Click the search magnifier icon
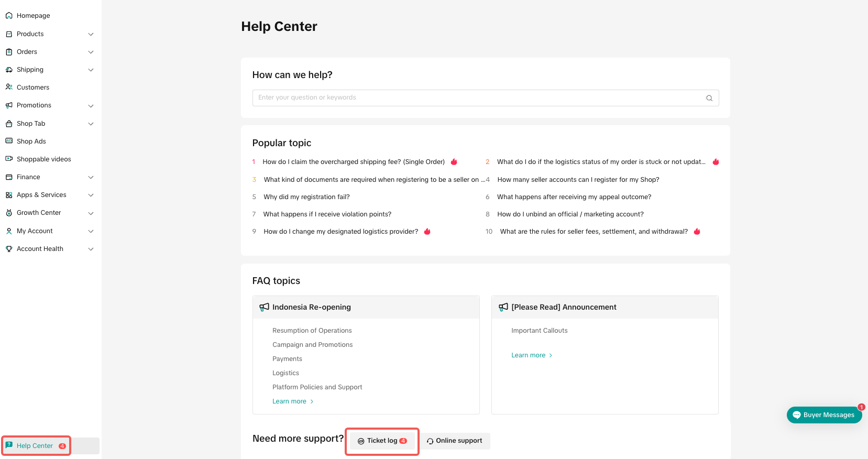The image size is (868, 459). tap(709, 98)
